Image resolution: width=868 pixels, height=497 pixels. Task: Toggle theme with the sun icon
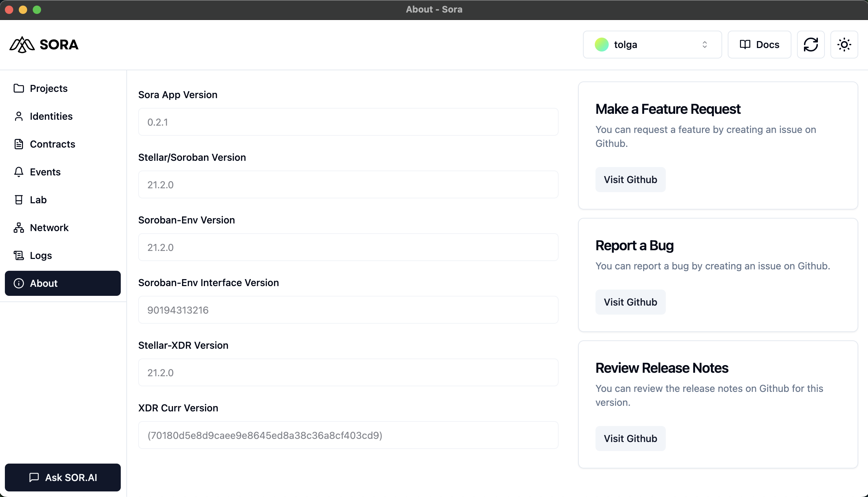tap(844, 45)
